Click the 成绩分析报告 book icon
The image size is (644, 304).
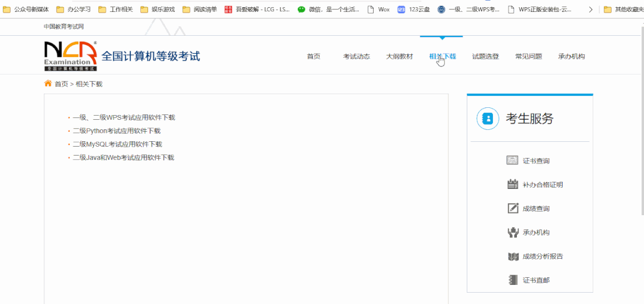click(513, 256)
